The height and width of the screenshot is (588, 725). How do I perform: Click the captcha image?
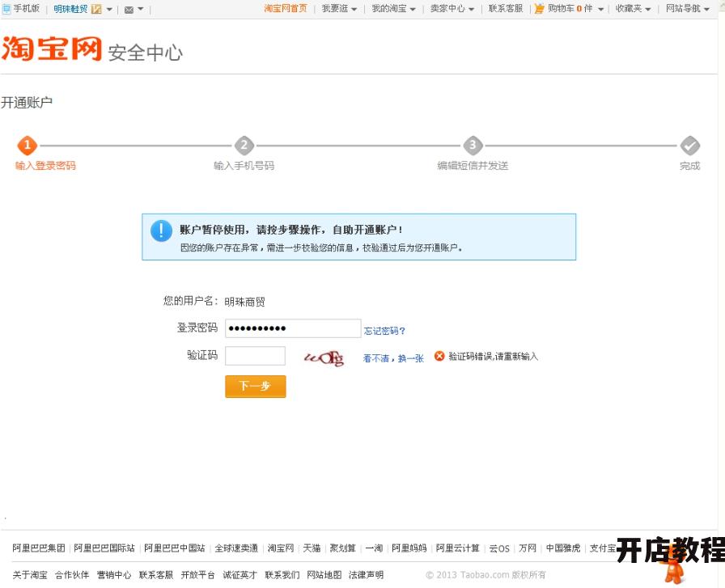pos(324,357)
